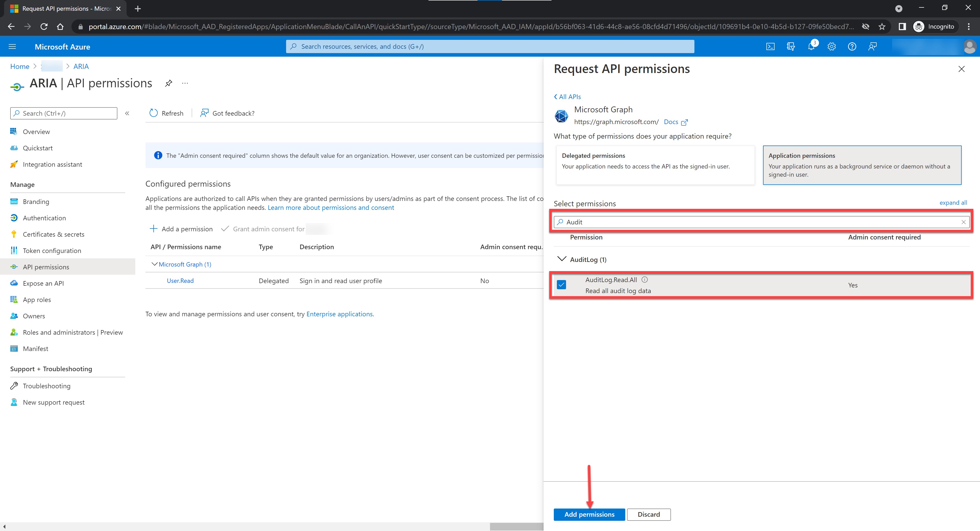Click AuditLog.Read.All info icon
Screen dimensions: 980x531
tap(644, 279)
